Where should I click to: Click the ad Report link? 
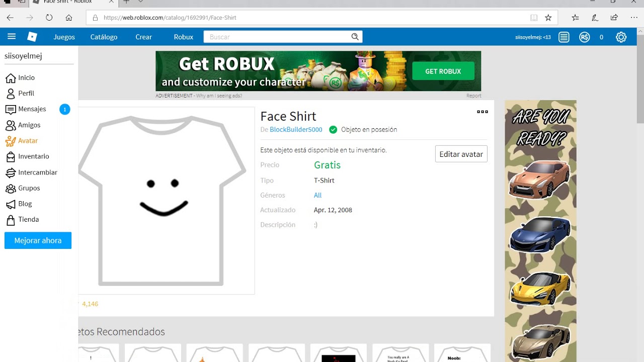pos(473,96)
